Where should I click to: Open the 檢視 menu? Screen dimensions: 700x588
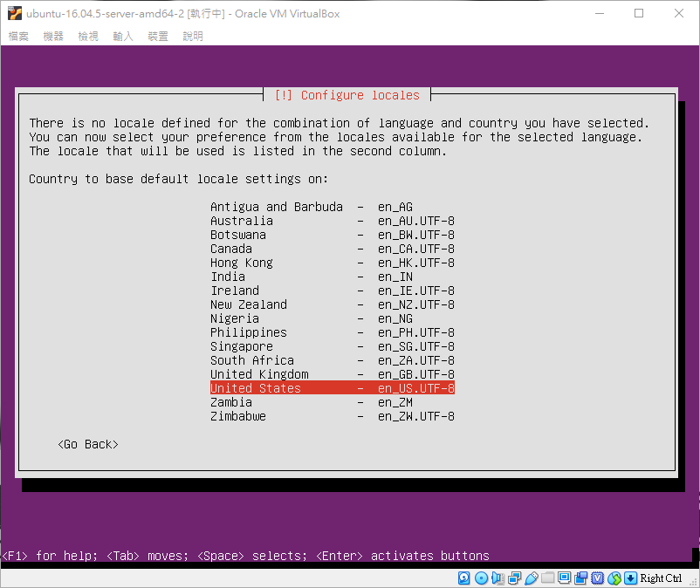tap(88, 36)
